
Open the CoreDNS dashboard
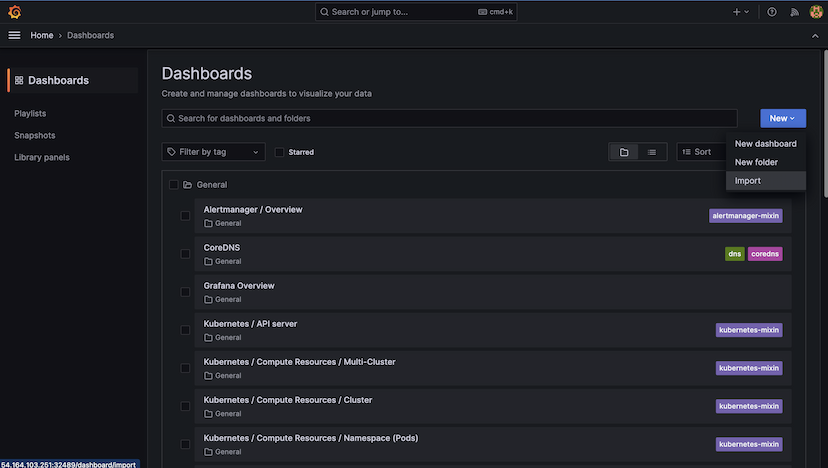[x=222, y=248]
